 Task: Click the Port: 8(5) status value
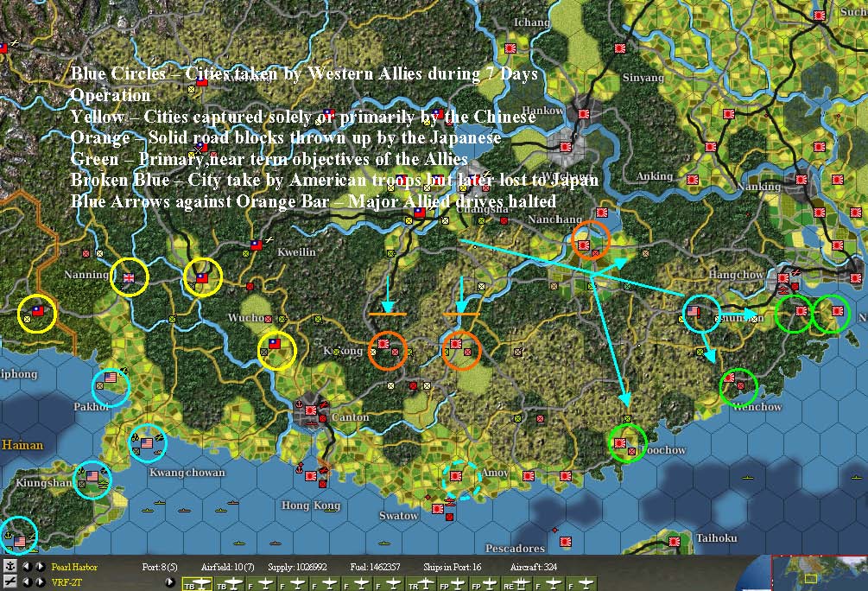(160, 567)
